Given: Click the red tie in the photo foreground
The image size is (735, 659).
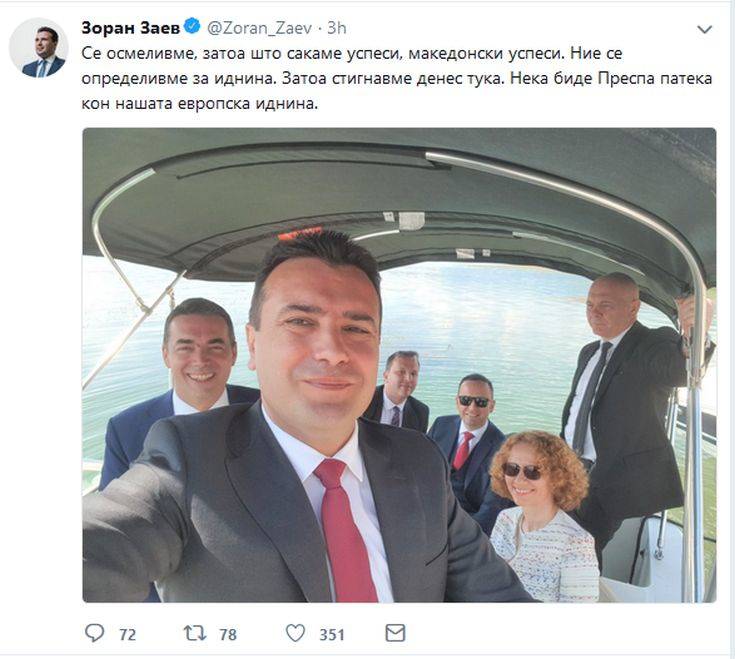Looking at the screenshot, I should pyautogui.click(x=345, y=530).
